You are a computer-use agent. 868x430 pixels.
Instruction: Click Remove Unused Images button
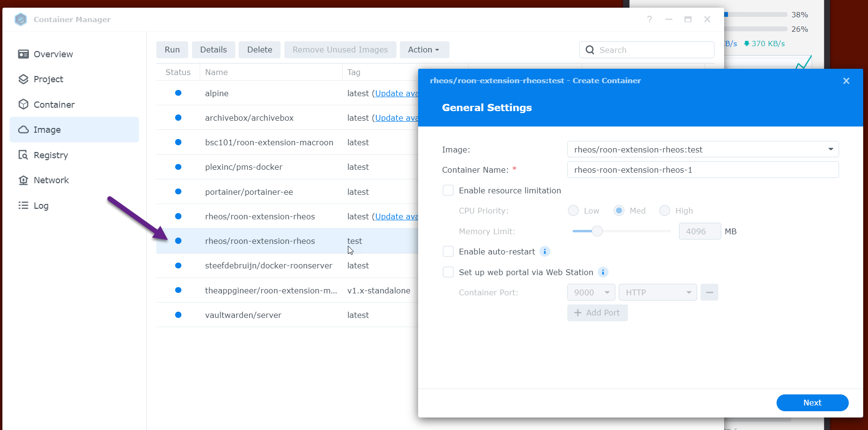[340, 50]
